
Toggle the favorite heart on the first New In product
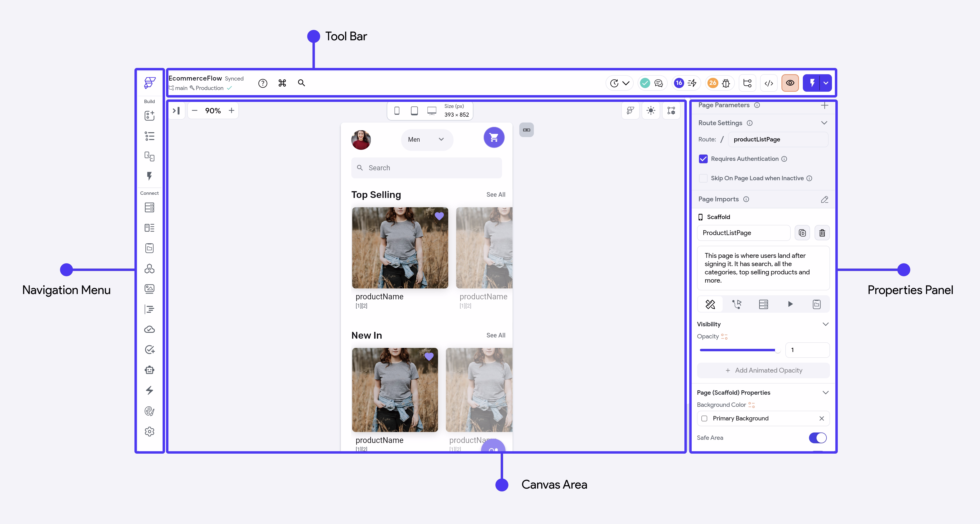coord(429,356)
